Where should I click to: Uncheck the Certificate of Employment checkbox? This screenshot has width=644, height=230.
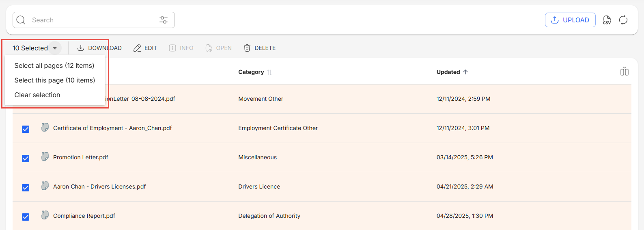pos(26,129)
